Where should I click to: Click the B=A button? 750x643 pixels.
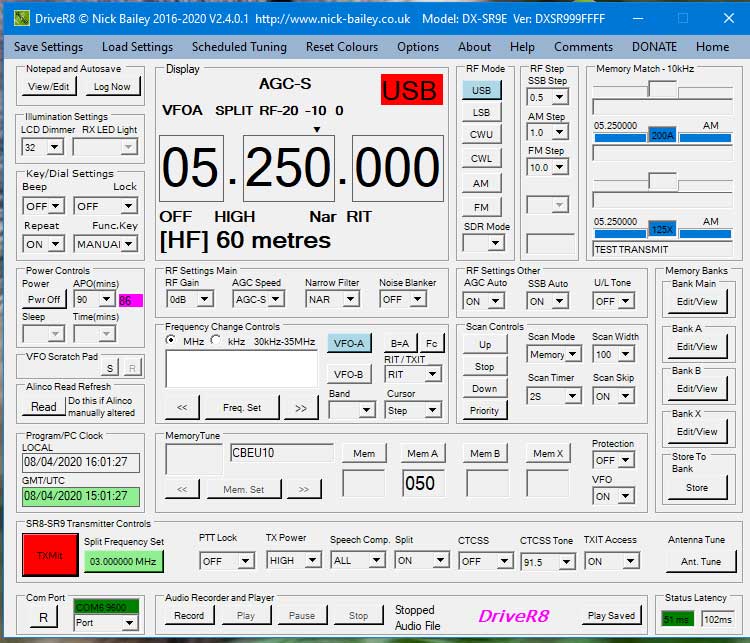coord(400,343)
